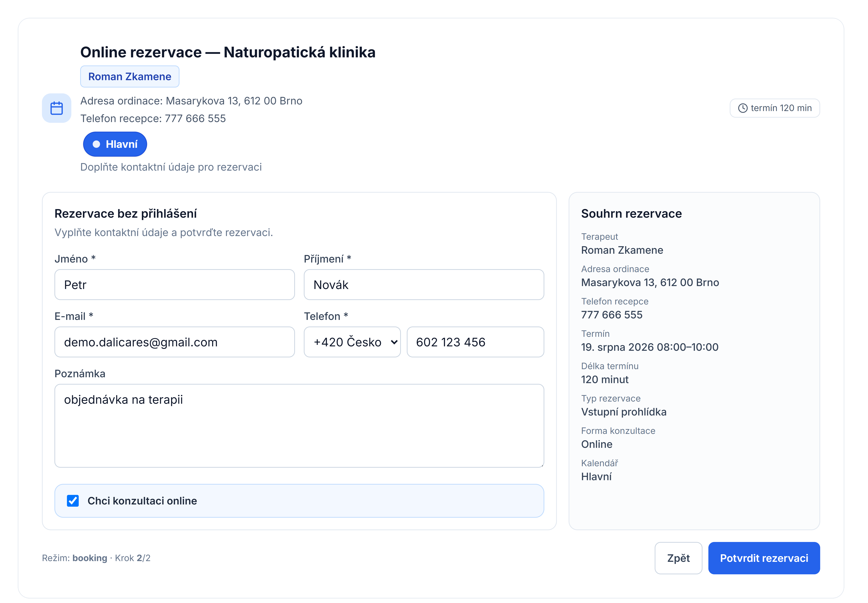
Task: Click the Online value under Forma konzultace
Action: [596, 444]
